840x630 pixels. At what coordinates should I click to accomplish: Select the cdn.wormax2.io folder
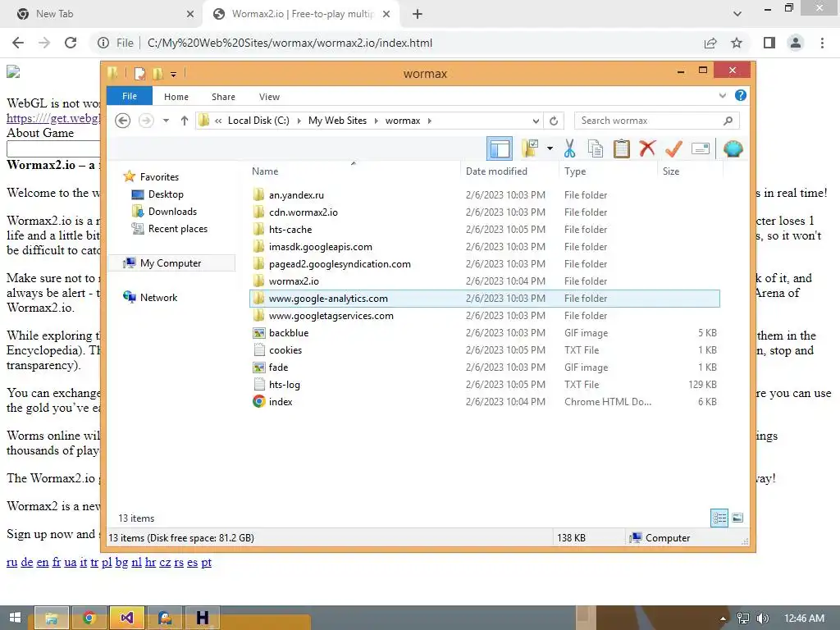pos(484,212)
